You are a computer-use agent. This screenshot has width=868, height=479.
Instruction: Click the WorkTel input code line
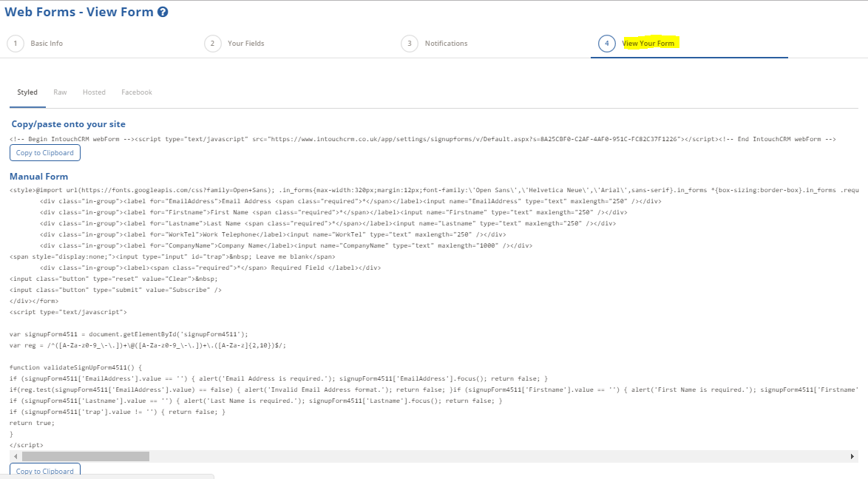273,234
